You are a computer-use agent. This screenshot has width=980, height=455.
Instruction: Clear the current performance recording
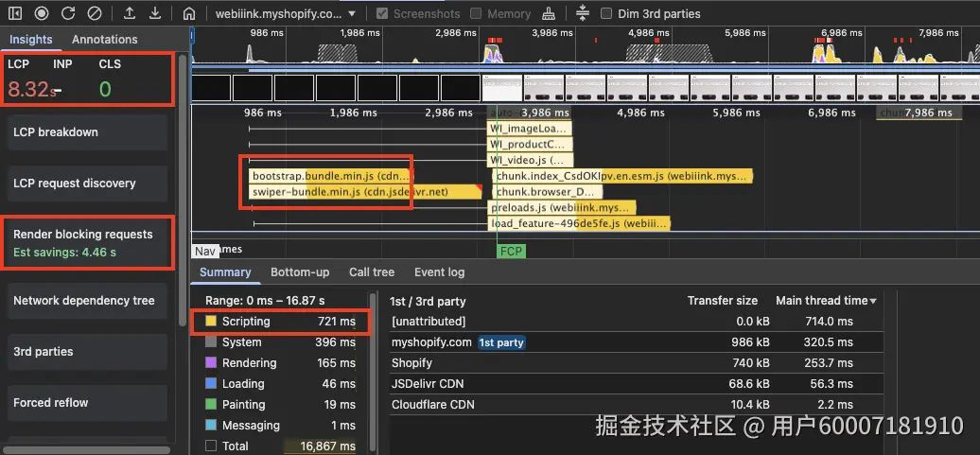click(x=95, y=13)
